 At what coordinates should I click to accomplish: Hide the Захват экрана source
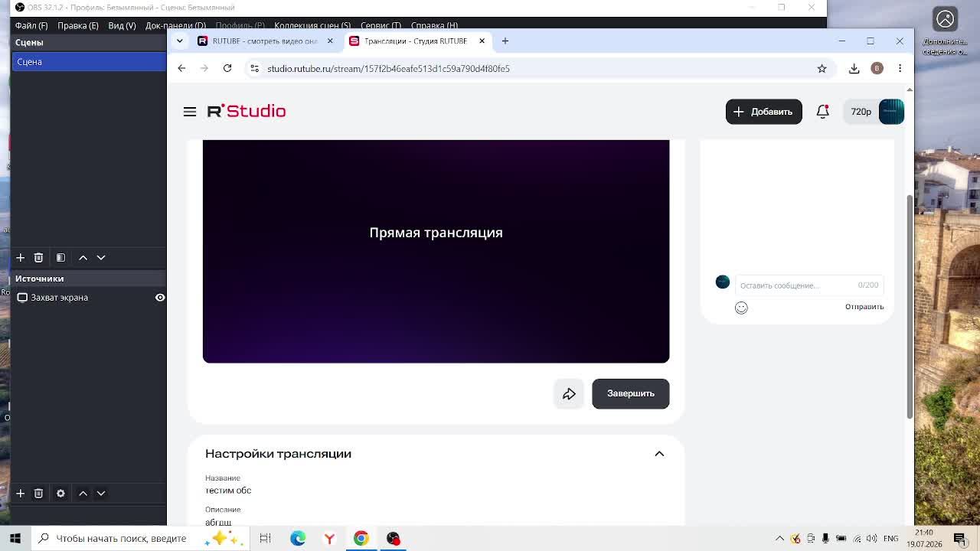(160, 298)
